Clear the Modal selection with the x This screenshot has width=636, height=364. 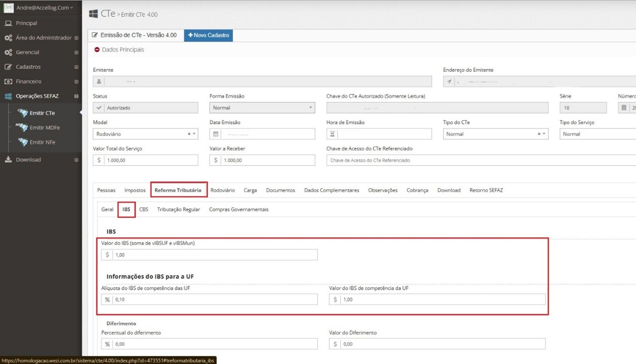click(x=189, y=134)
